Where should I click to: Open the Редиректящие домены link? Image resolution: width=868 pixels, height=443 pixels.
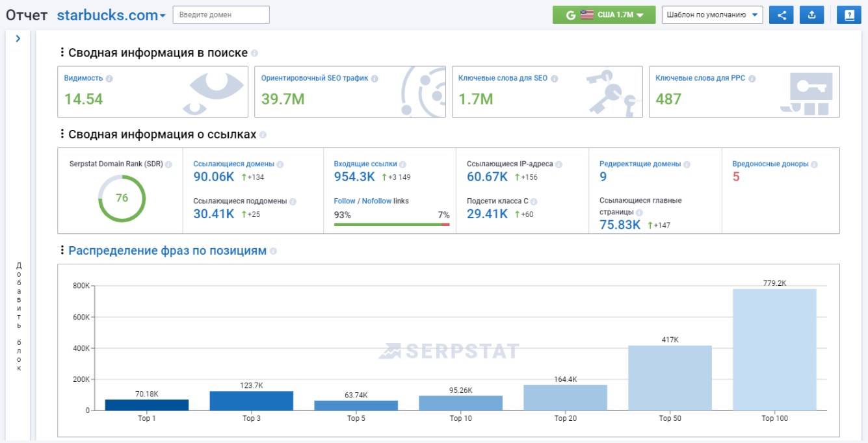pyautogui.click(x=640, y=164)
